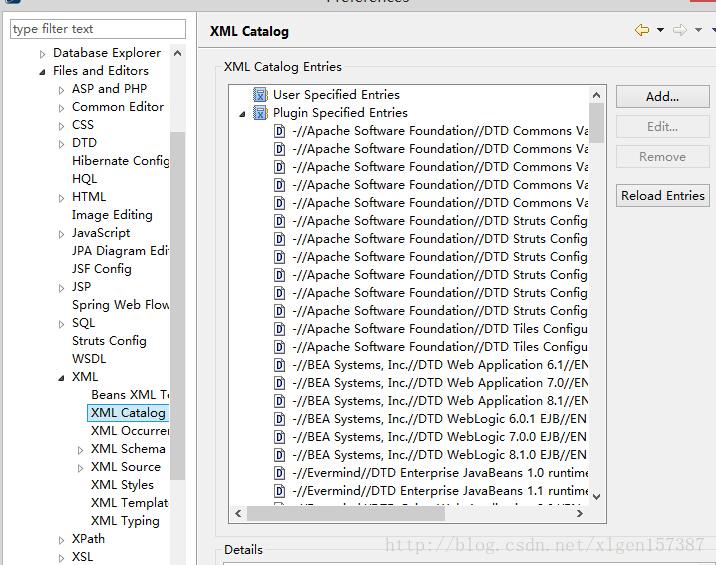Collapse the XML tree node

61,378
